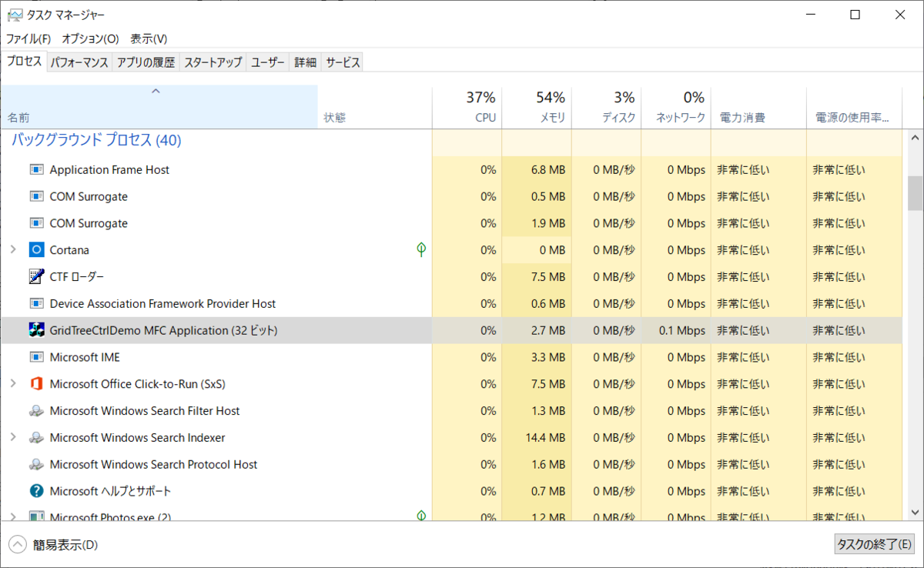Sort by the ネットワーク column header
This screenshot has height=568, width=924.
tap(676, 107)
